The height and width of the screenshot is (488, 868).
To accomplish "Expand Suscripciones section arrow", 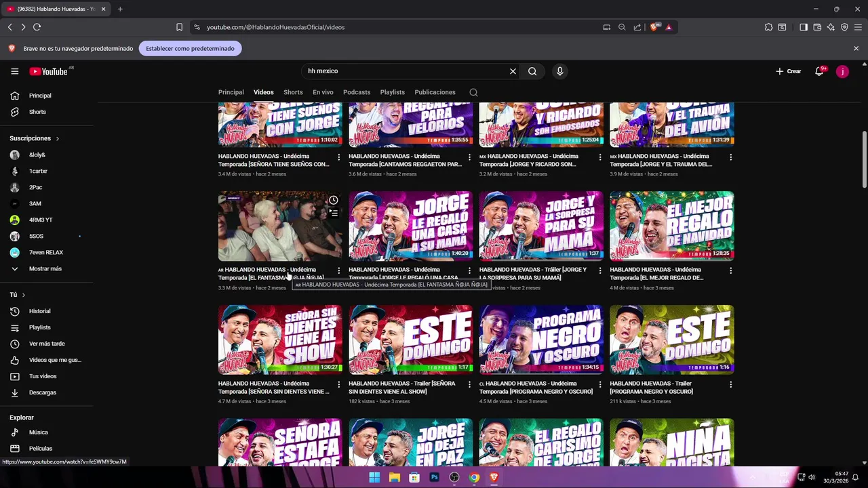I will pyautogui.click(x=57, y=138).
